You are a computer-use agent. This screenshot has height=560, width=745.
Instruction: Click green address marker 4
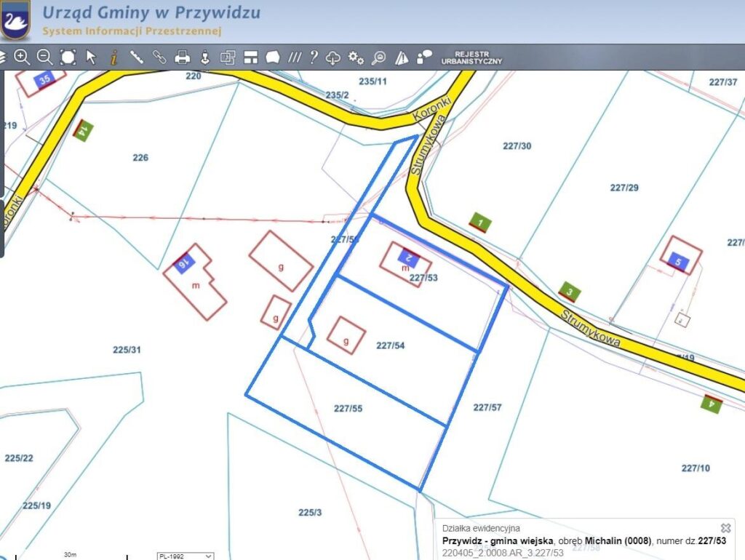coord(712,404)
